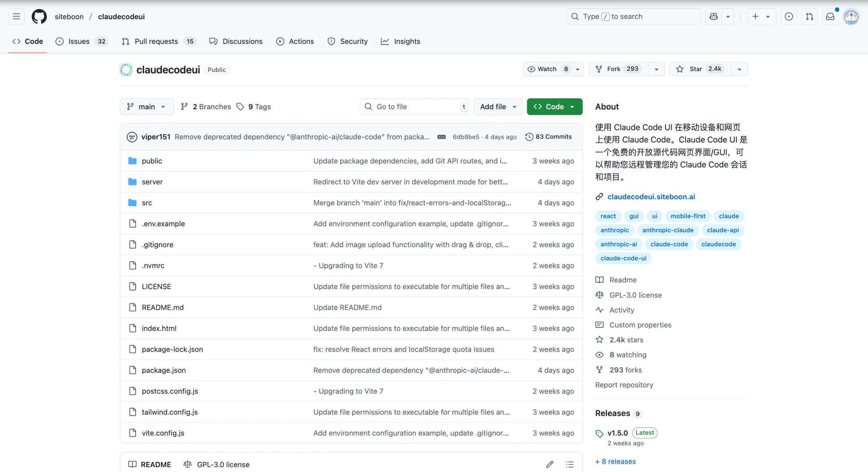Open the claudecodeui.siteboon.ai link
Screen dimensions: 868x472
pyautogui.click(x=651, y=197)
